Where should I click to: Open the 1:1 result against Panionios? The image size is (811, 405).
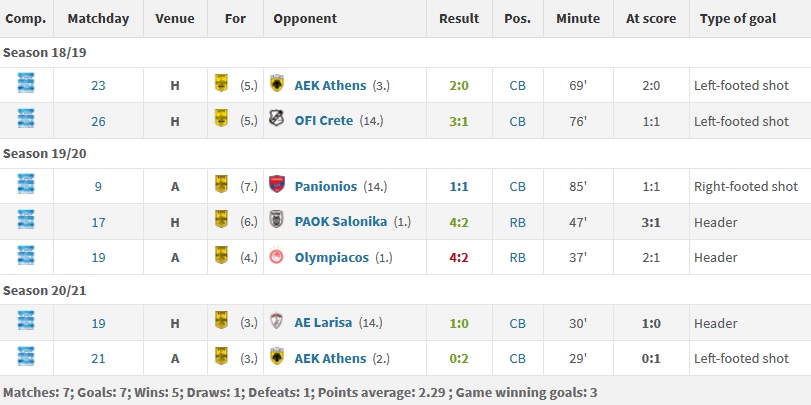click(458, 186)
